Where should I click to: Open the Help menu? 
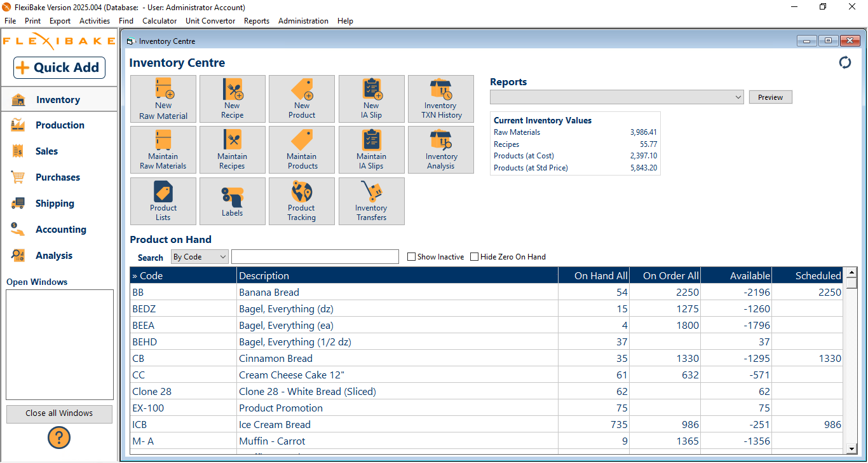345,21
